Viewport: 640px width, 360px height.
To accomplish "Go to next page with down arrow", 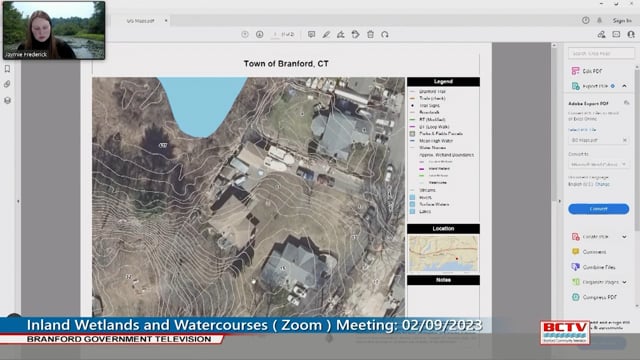I will [x=260, y=35].
